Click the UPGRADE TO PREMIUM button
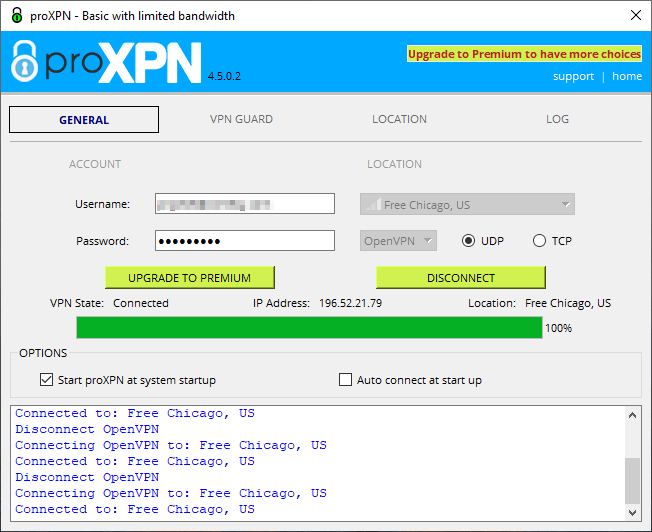This screenshot has height=532, width=652. [190, 277]
